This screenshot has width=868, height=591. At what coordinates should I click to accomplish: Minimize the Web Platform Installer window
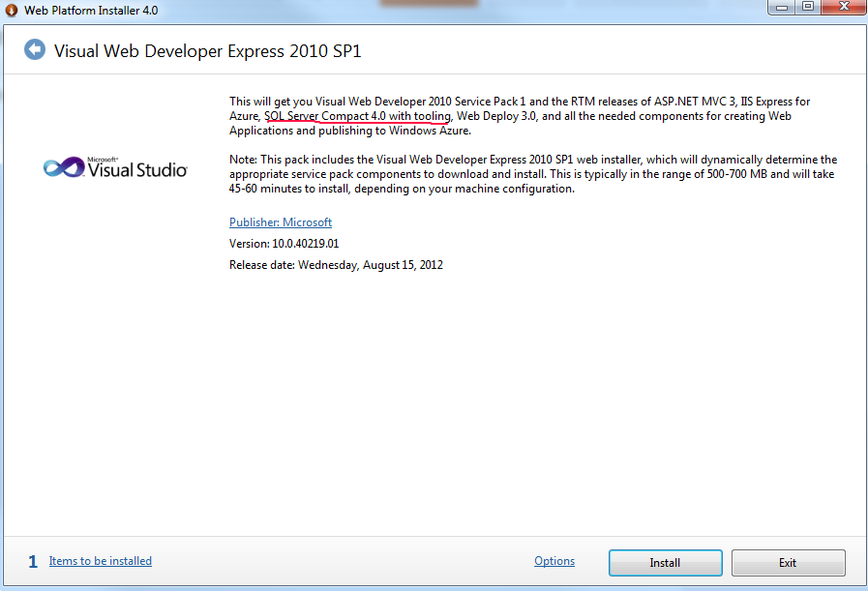[x=782, y=7]
